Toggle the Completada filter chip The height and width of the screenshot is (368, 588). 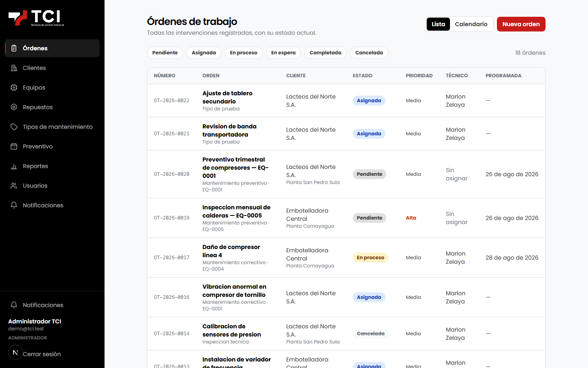pyautogui.click(x=325, y=53)
